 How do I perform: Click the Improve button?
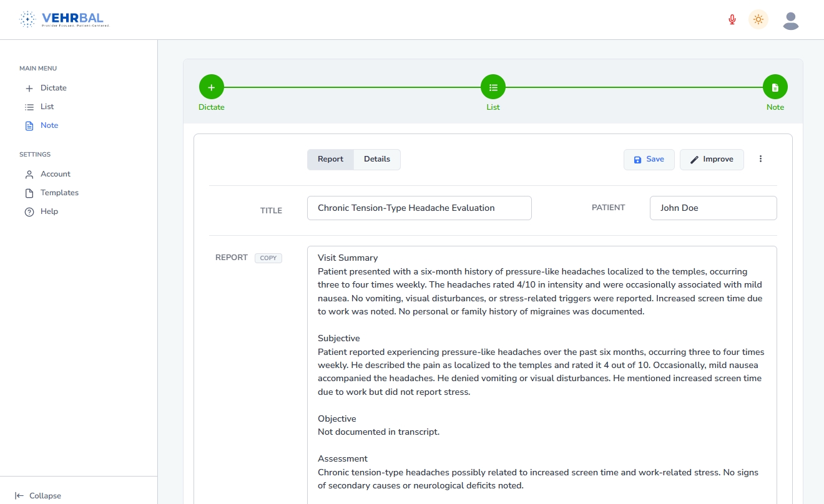pyautogui.click(x=712, y=159)
